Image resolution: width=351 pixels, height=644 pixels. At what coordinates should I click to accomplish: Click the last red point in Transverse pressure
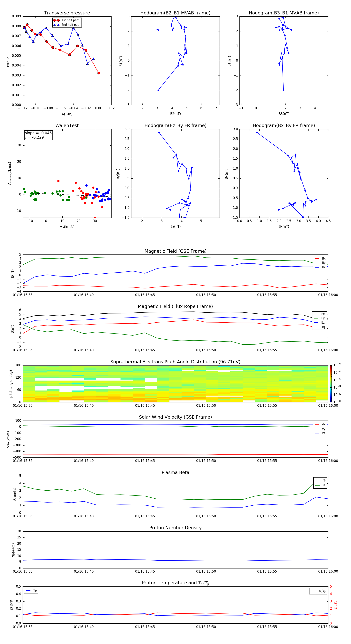click(99, 73)
